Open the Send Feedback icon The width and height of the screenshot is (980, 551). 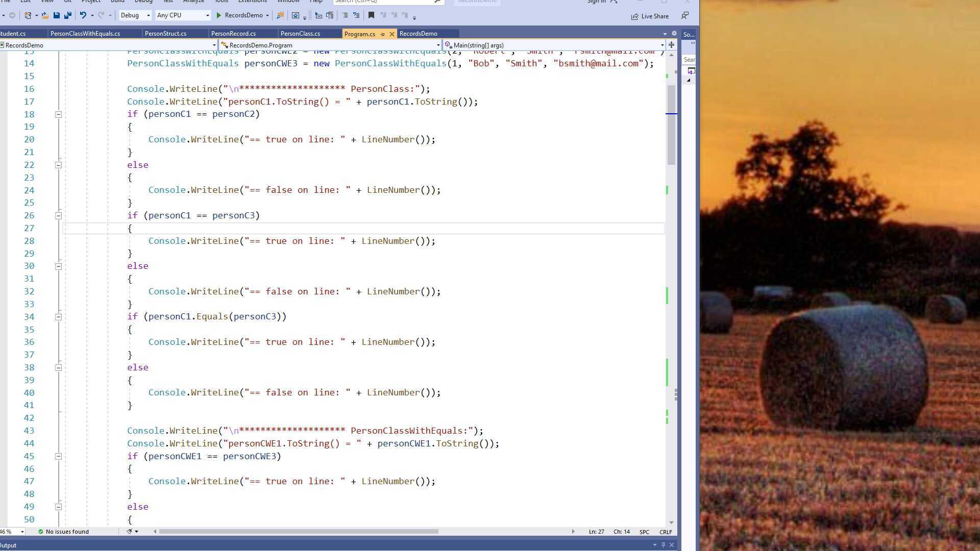(685, 16)
